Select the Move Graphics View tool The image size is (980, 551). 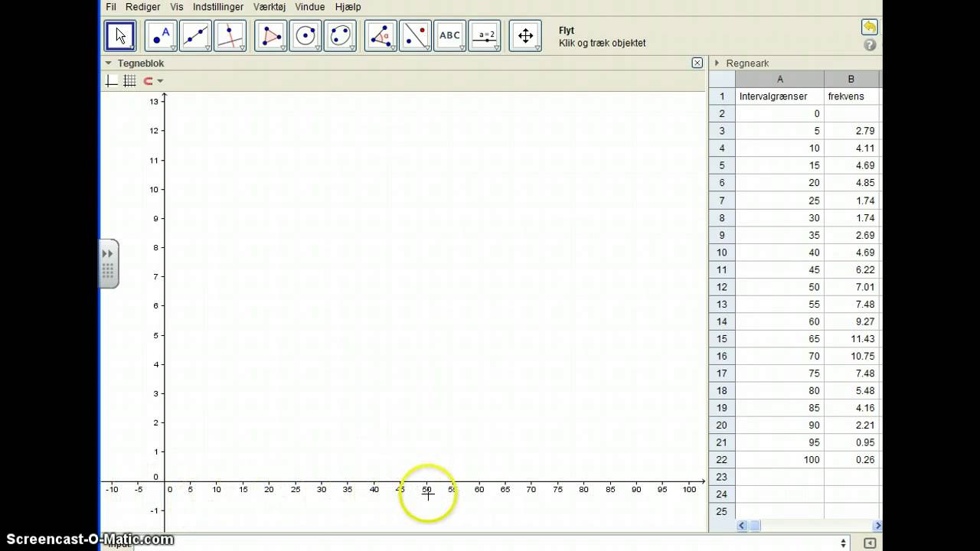pos(525,36)
